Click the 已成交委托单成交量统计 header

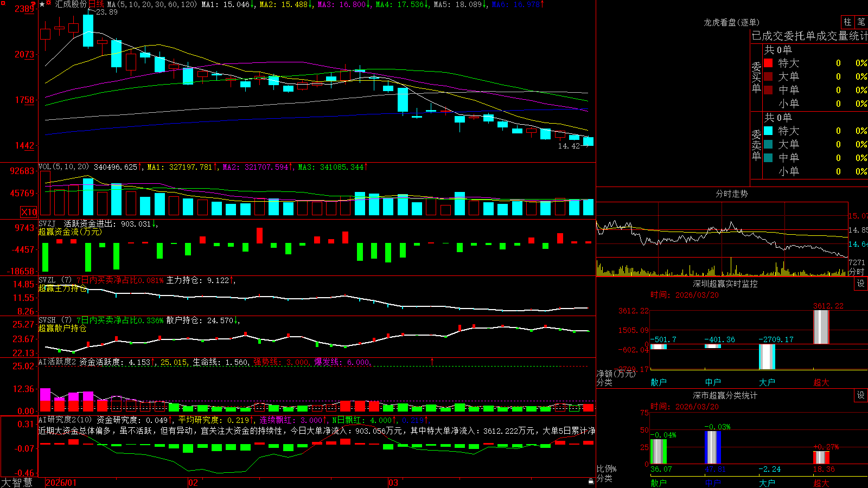point(809,36)
